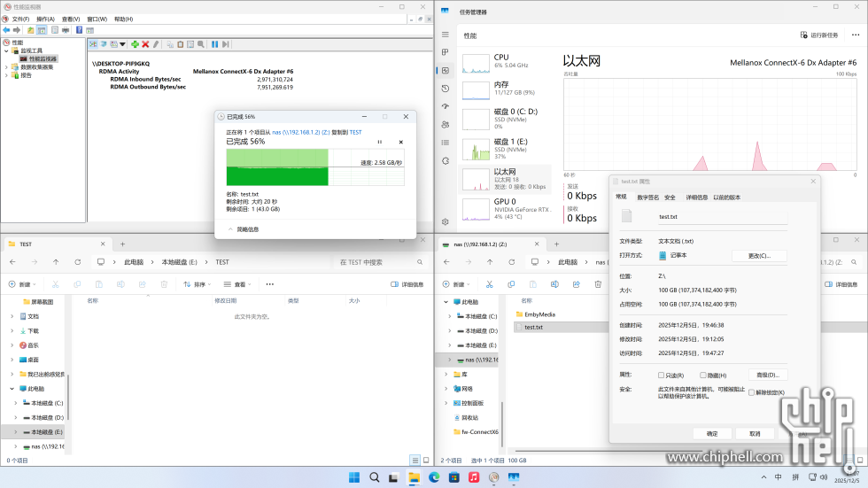Open the 操作(A) menu in Performance Monitor

tap(44, 19)
